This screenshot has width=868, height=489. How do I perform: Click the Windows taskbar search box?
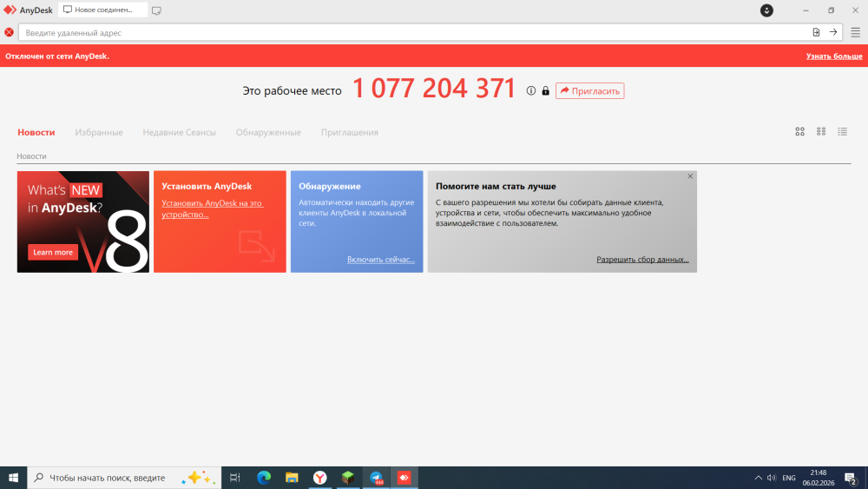pos(124,478)
